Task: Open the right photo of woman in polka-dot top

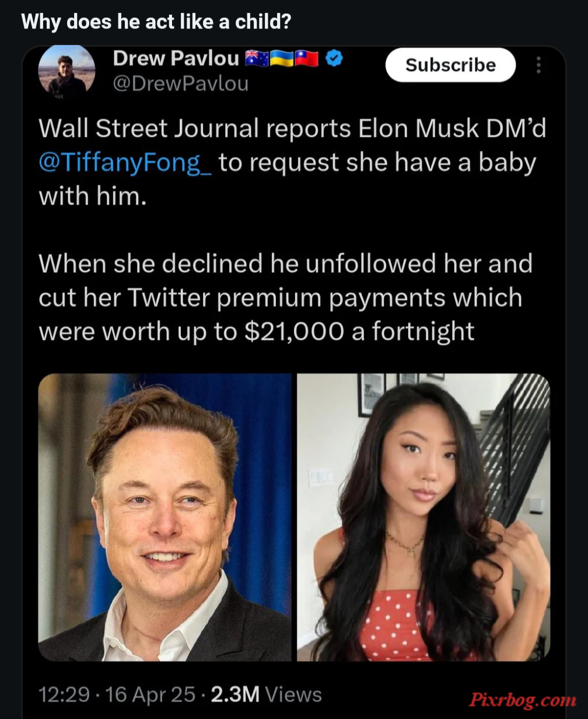Action: click(x=423, y=517)
